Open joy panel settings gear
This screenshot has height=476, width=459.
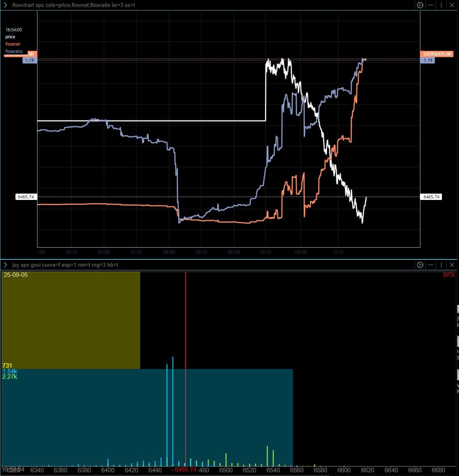point(420,265)
